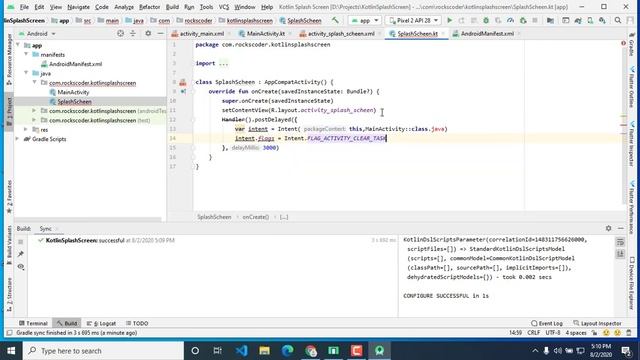This screenshot has height=360, width=640.
Task: Click scroll-from-source target icon in Project panel
Action: click(x=120, y=33)
